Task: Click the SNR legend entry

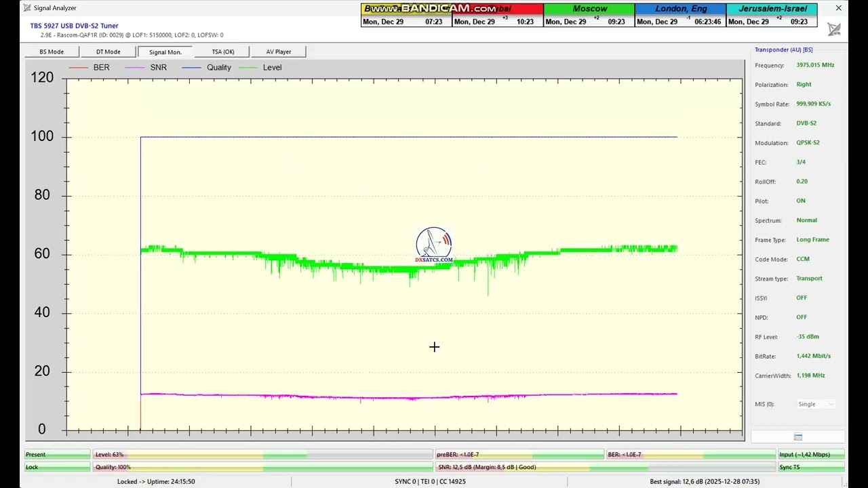Action: pyautogui.click(x=146, y=67)
